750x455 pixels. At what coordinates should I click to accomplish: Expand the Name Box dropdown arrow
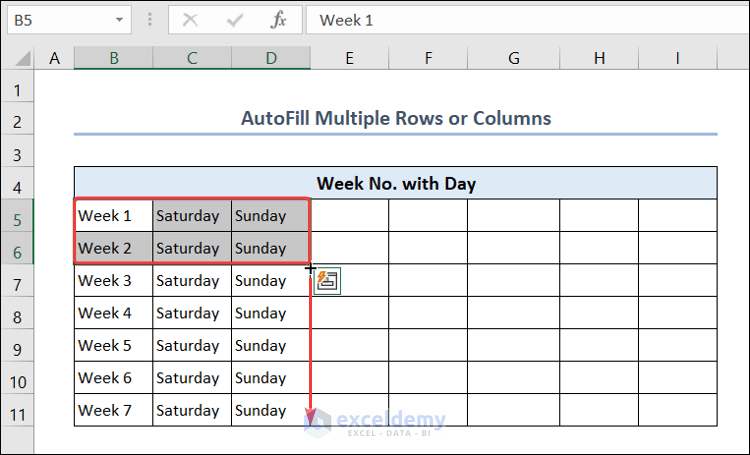click(119, 19)
